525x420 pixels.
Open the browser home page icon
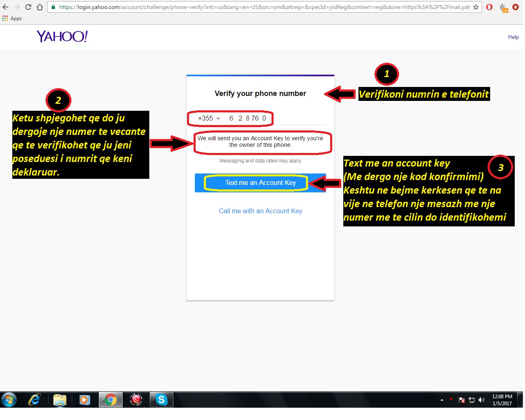(x=40, y=7)
